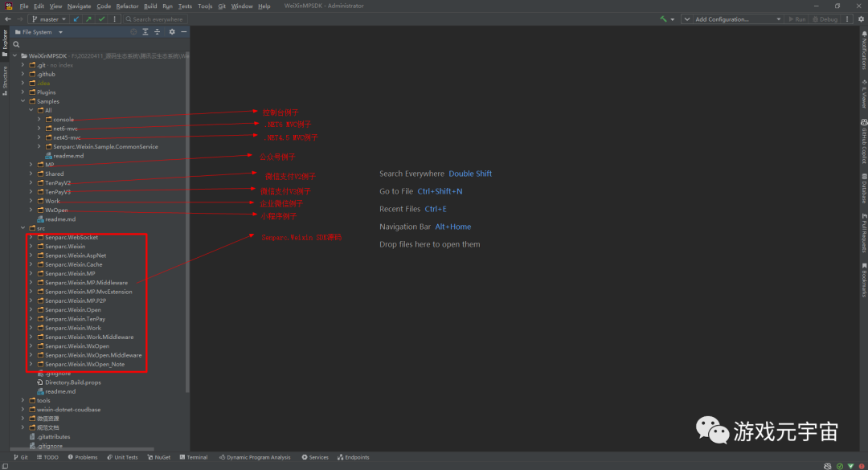868x470 pixels.
Task: Click the tool windows toggle in status bar
Action: 5,466
